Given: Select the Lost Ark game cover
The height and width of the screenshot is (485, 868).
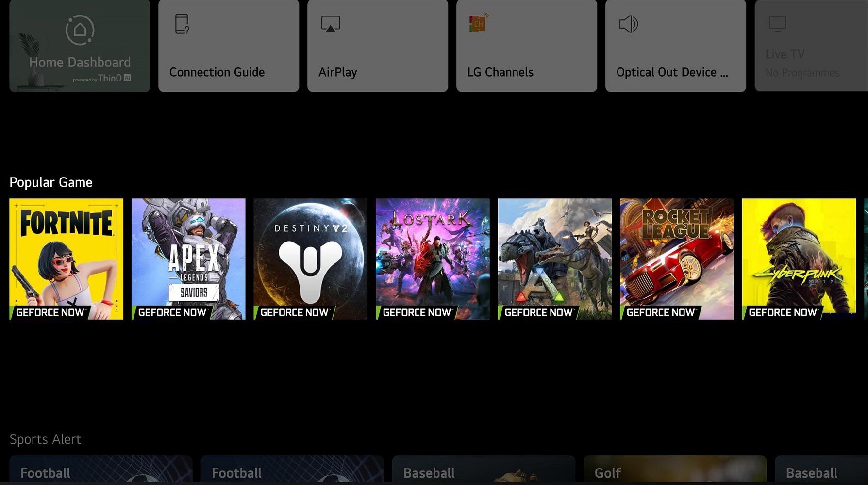Looking at the screenshot, I should tap(433, 259).
